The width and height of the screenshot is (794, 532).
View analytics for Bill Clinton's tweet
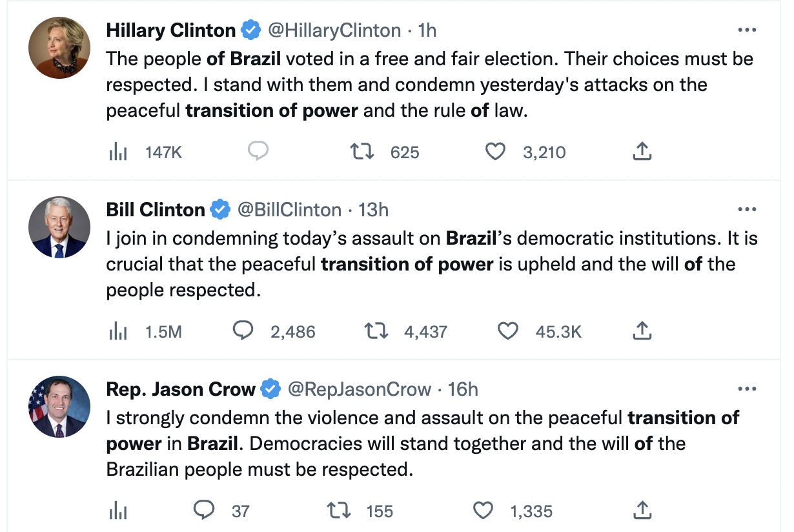click(x=117, y=331)
